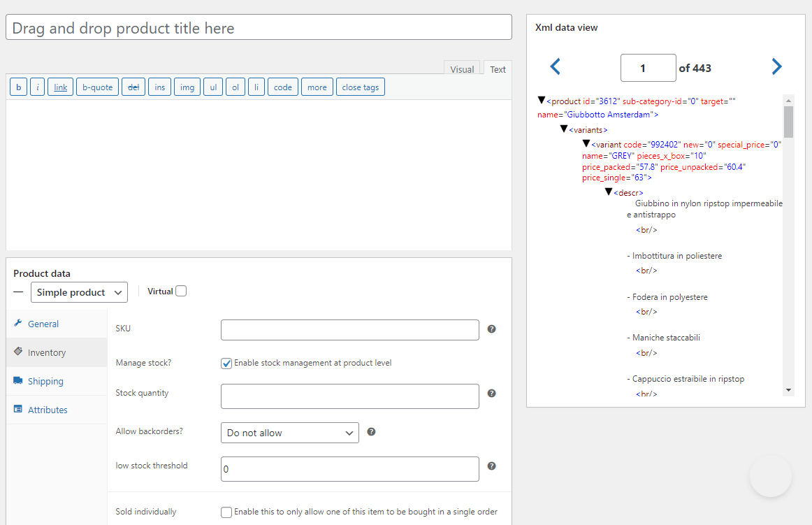
Task: Collapse Product data panel dash toggle
Action: pos(18,292)
